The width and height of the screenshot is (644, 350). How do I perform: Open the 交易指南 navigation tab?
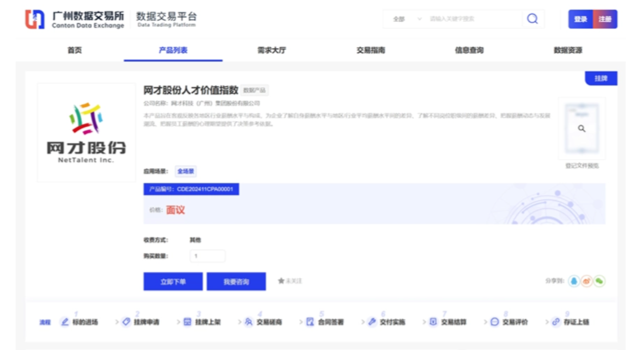point(370,51)
